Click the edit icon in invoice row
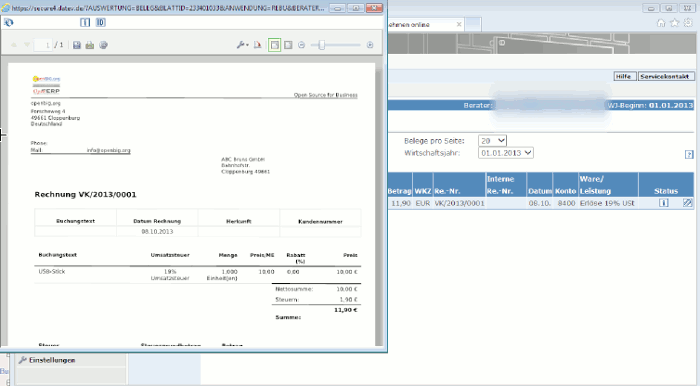The height and width of the screenshot is (386, 700). (x=687, y=203)
